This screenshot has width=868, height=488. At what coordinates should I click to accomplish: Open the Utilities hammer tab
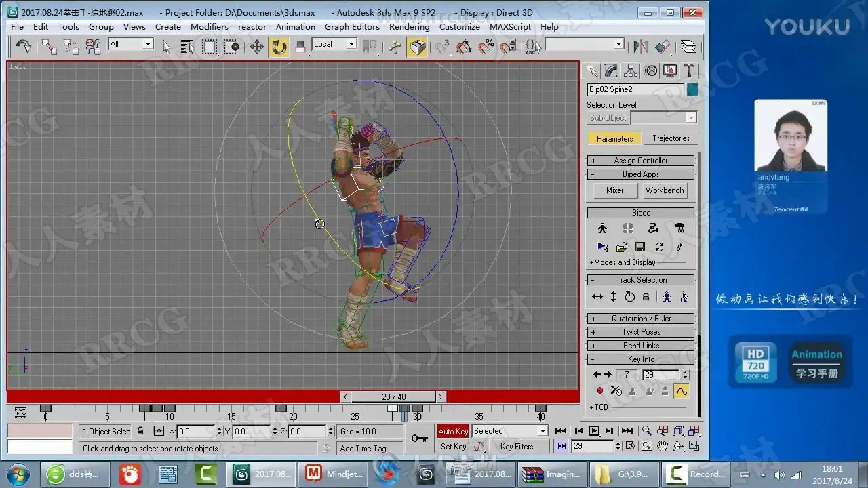click(x=689, y=70)
